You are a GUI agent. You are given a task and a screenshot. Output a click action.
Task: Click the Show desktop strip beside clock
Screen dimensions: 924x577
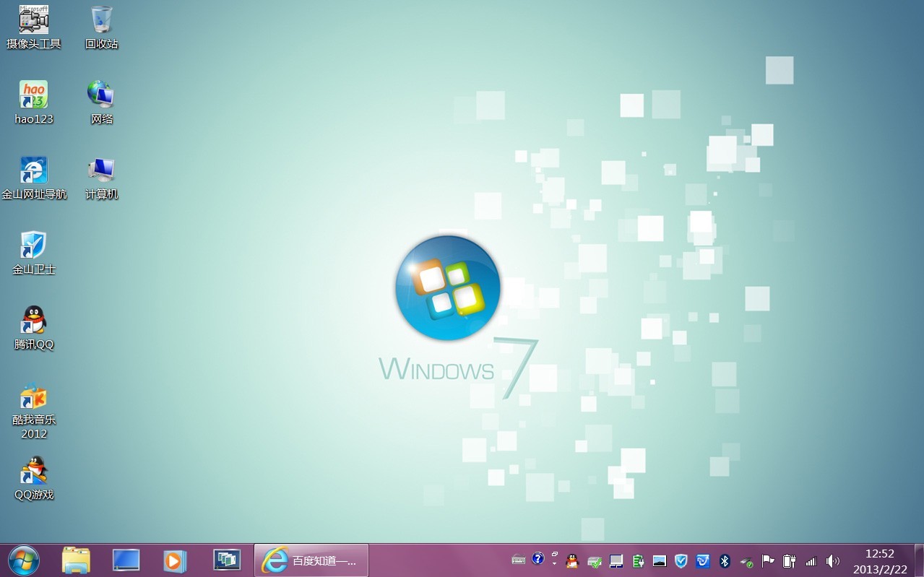(918, 560)
